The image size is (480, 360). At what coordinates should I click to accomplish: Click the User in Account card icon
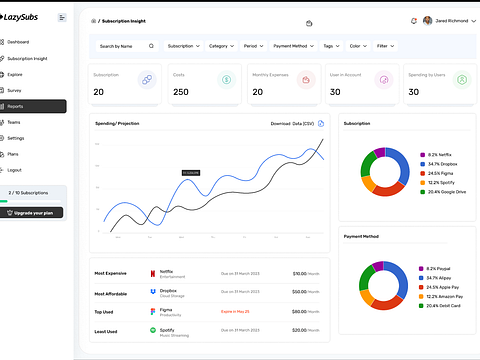point(384,80)
